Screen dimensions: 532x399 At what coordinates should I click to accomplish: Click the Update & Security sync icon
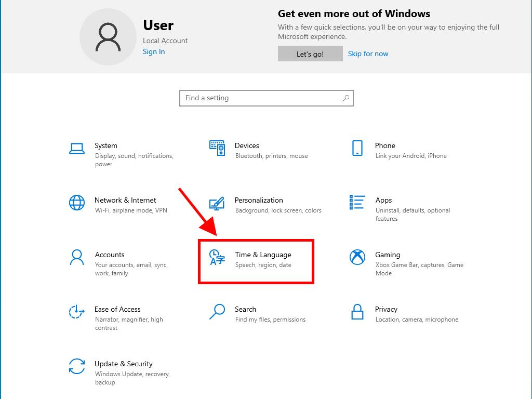(x=77, y=366)
